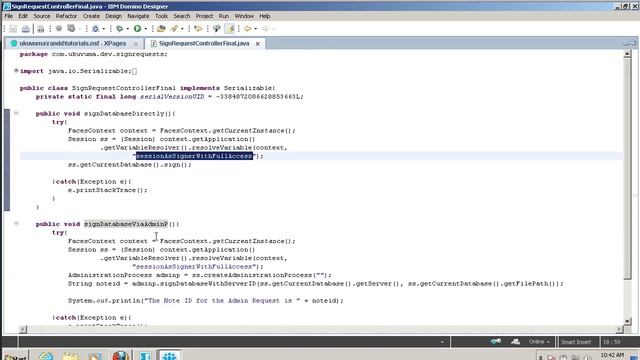The image size is (640, 360).
Task: Toggle the Mark Occurrences highlighter icon
Action: (x=230, y=29)
